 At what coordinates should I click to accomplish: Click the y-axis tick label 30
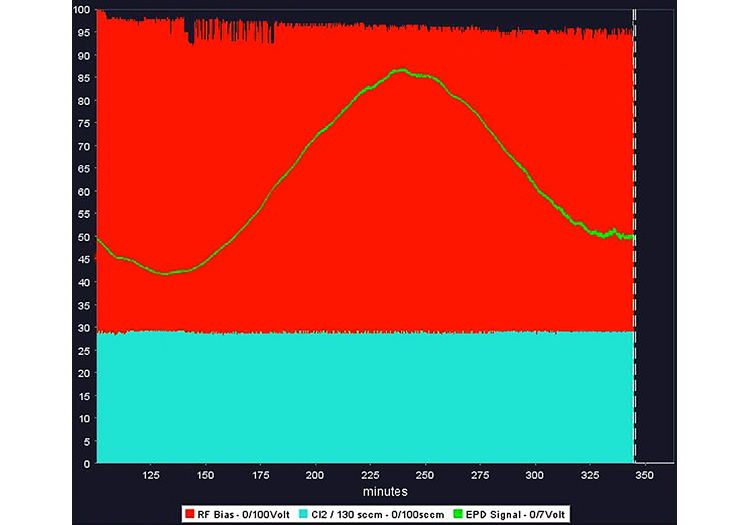(x=84, y=328)
